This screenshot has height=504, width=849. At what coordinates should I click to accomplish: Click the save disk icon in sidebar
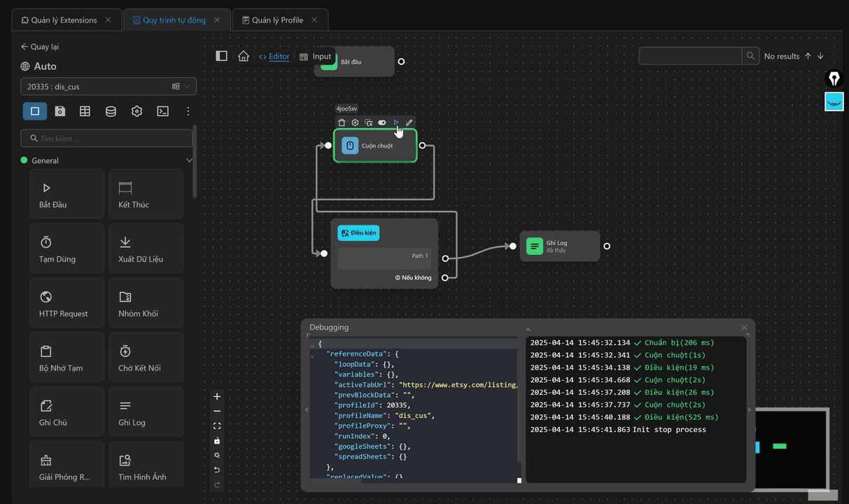point(60,111)
